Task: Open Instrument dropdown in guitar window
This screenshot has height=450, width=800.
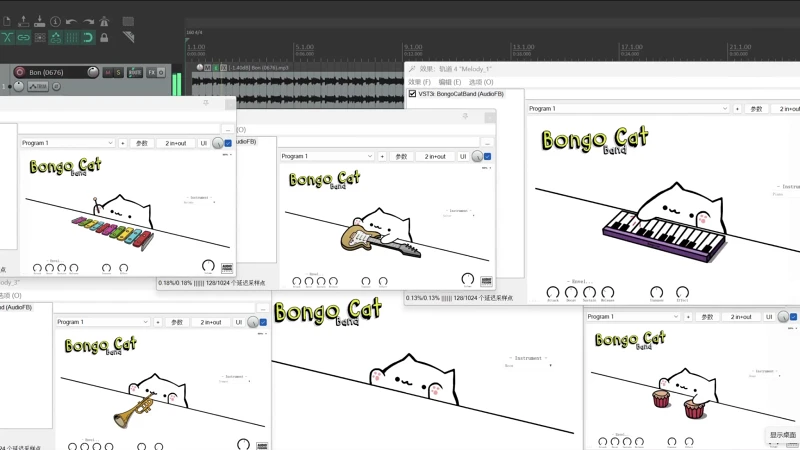Action: point(458,215)
